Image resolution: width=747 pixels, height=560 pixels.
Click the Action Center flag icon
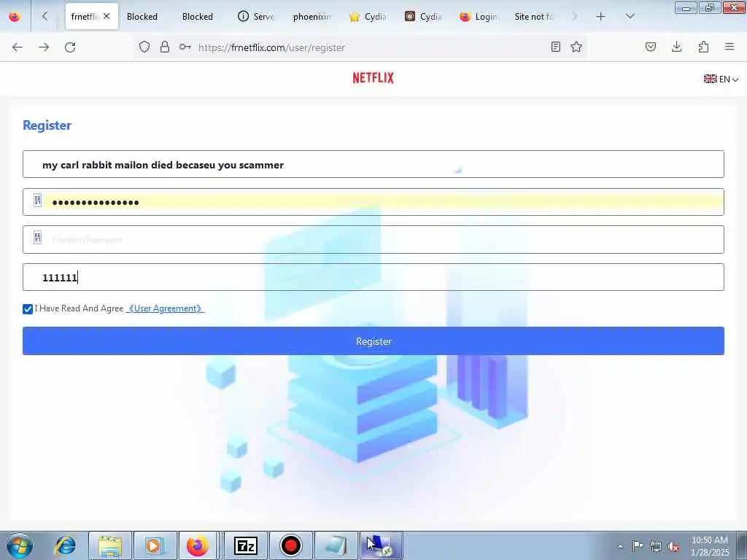point(638,545)
